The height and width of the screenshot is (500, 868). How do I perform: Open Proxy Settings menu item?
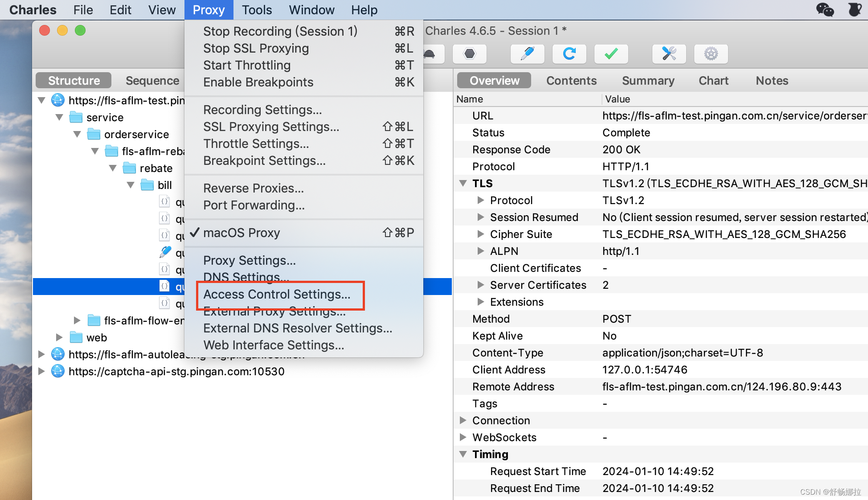click(303, 260)
